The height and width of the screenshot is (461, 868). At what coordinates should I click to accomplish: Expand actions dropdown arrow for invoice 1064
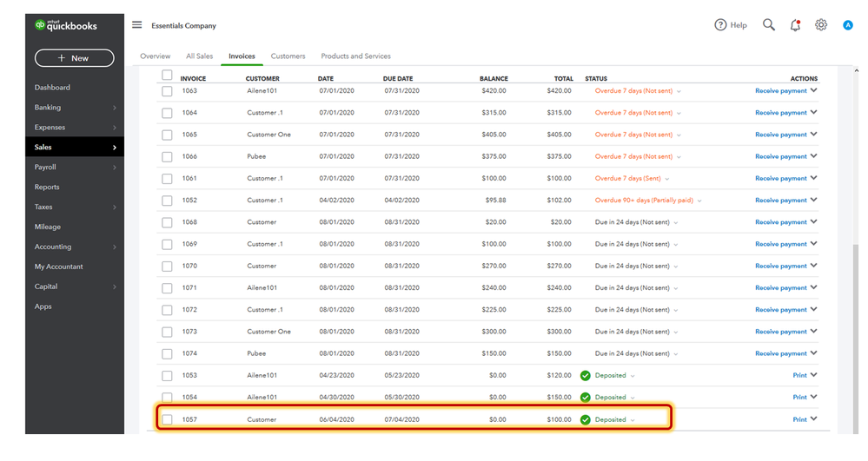pos(814,112)
